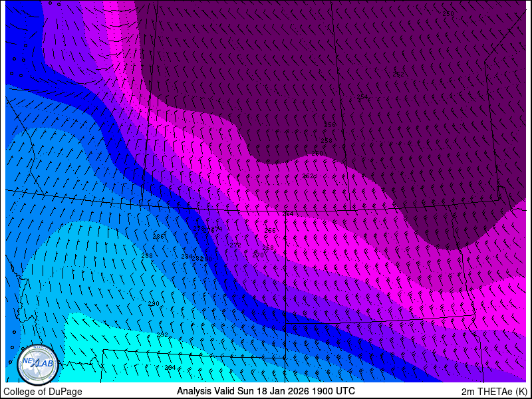Viewport: 532px width, 399px height.
Task: Click the 272 contour label
Action: (x=235, y=245)
